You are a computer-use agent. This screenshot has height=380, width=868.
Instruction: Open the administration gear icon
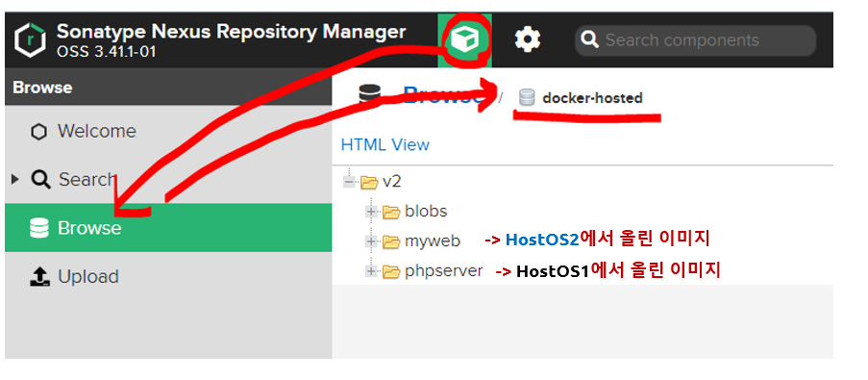pos(528,39)
